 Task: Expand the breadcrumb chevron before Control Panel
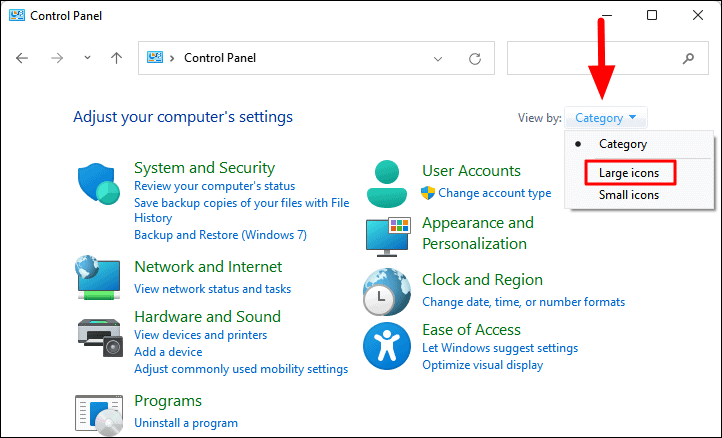pyautogui.click(x=172, y=58)
